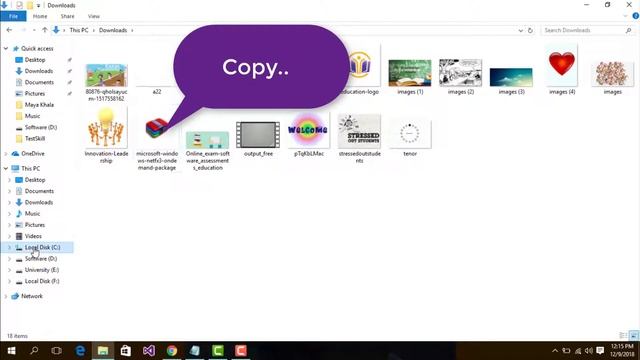The width and height of the screenshot is (640, 360).
Task: Open Task View on taskbar
Action: tap(57, 351)
